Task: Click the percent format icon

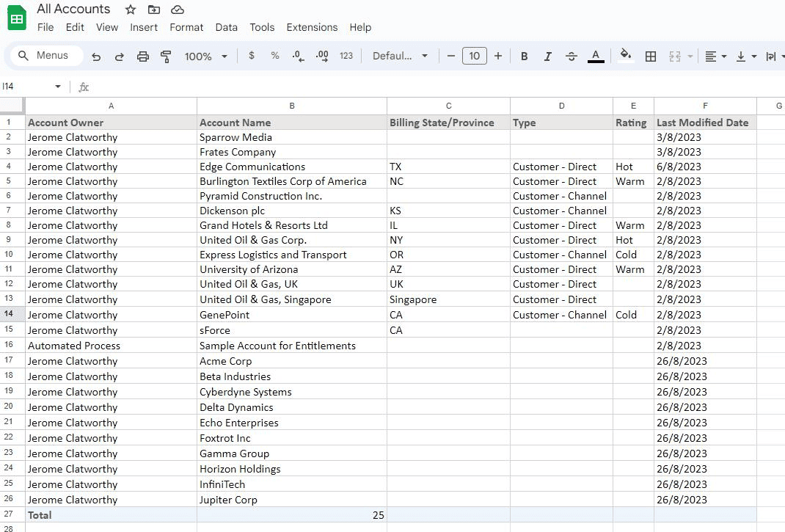Action: [275, 56]
